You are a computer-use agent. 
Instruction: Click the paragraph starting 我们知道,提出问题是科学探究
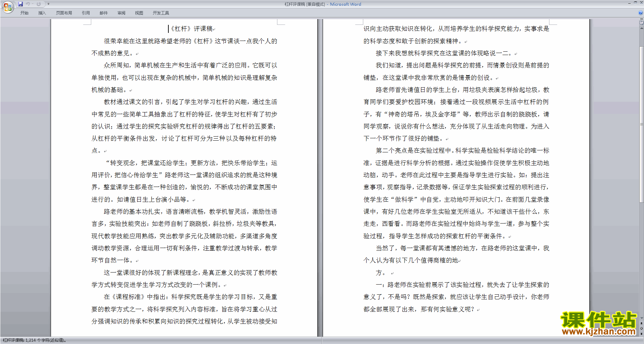pos(457,71)
